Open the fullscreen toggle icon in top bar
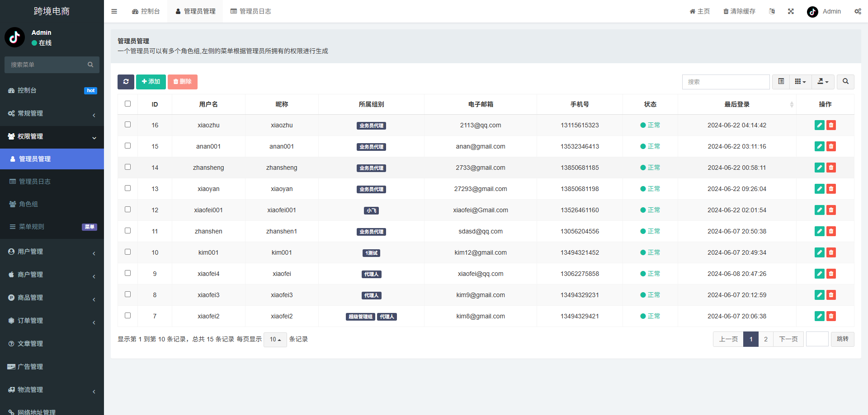The height and width of the screenshot is (415, 868). [790, 11]
